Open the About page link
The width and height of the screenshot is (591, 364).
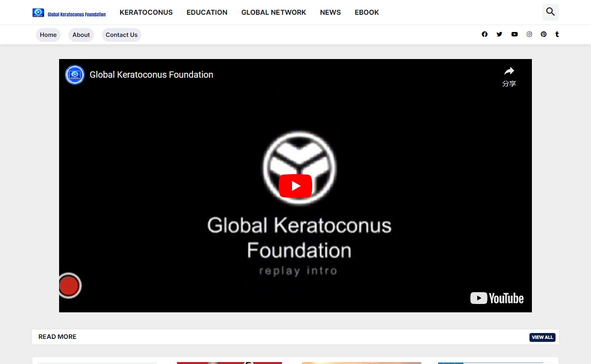(81, 35)
